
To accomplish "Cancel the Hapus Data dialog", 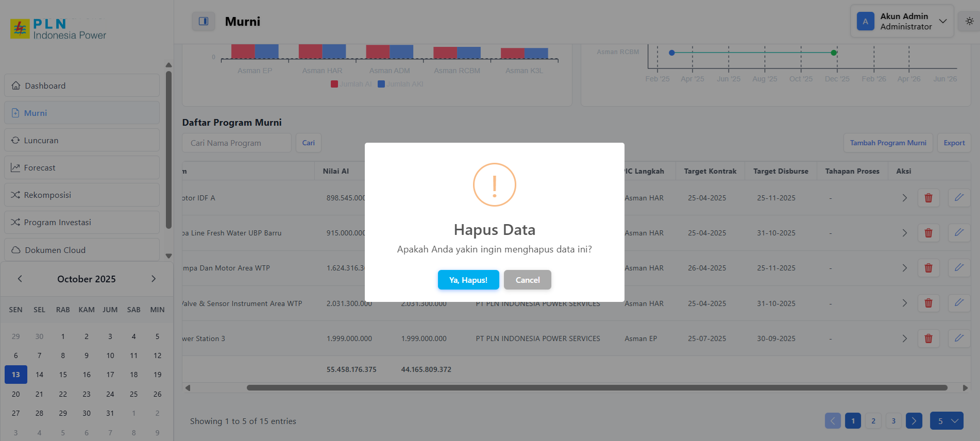I will pos(527,280).
